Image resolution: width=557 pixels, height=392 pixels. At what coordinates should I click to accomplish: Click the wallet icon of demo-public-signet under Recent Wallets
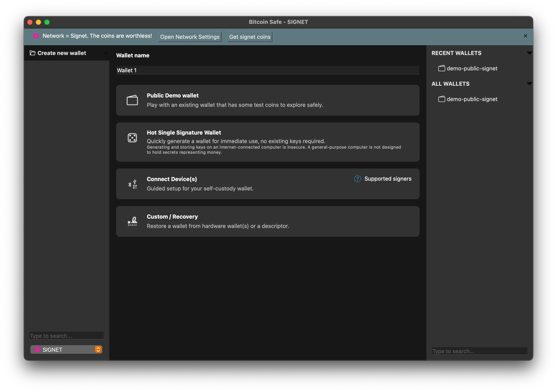tap(442, 68)
